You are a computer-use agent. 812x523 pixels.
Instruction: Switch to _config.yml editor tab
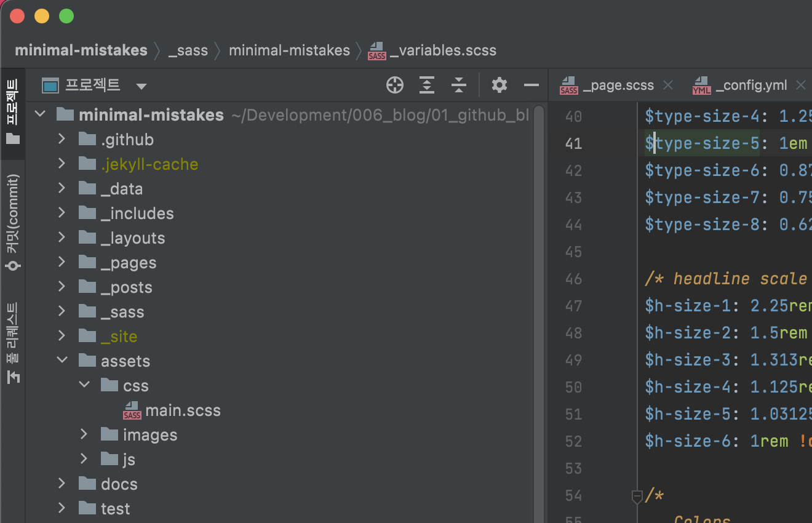(x=751, y=86)
